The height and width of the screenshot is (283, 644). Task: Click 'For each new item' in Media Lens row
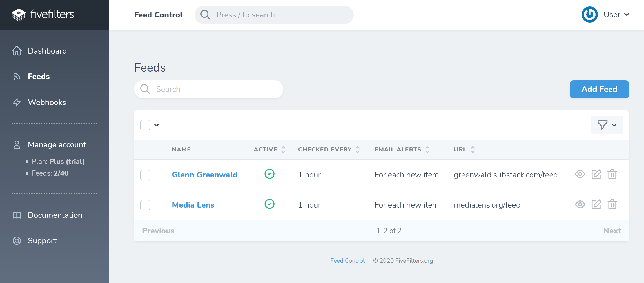pos(407,205)
